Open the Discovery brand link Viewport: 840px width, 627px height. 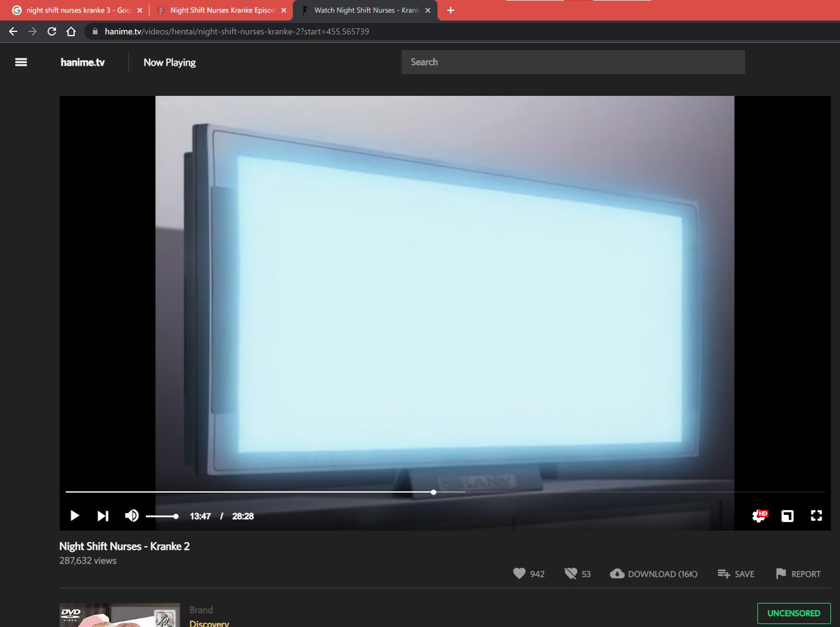[209, 623]
